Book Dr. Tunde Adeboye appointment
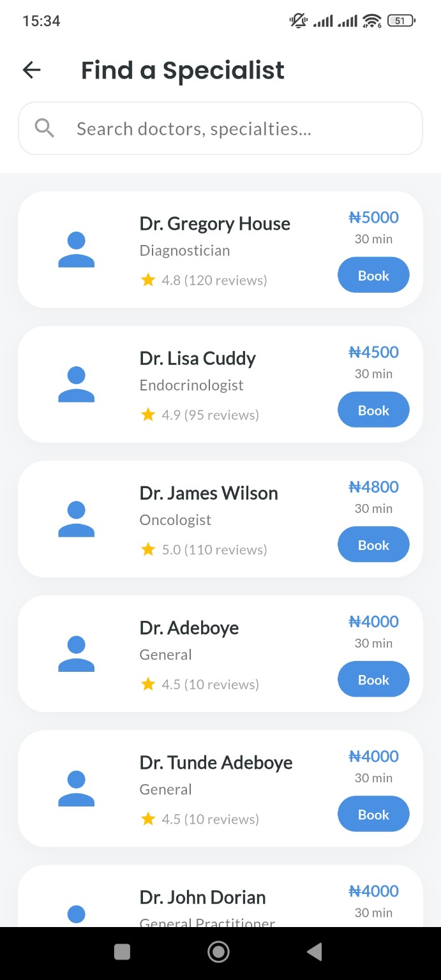Screen dimensions: 441x980 (x=373, y=813)
